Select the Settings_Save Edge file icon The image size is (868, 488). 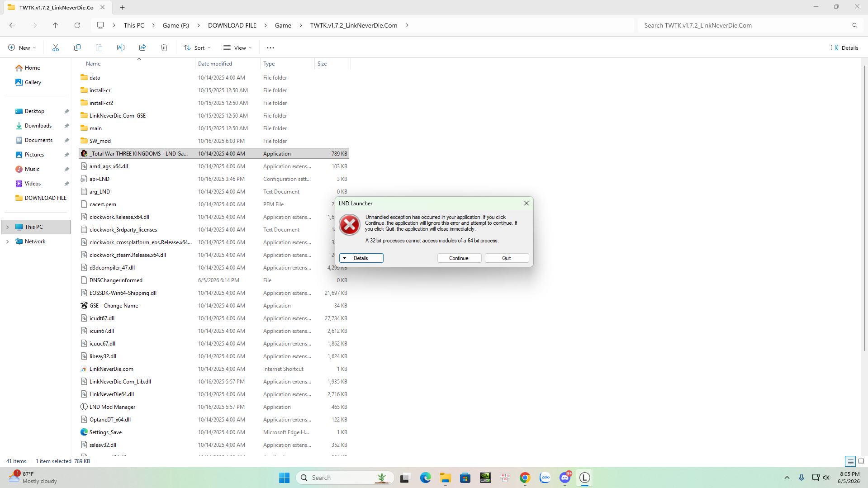84,432
